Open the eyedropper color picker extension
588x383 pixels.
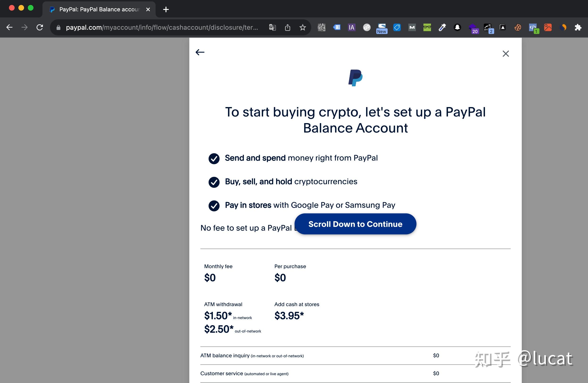(442, 27)
